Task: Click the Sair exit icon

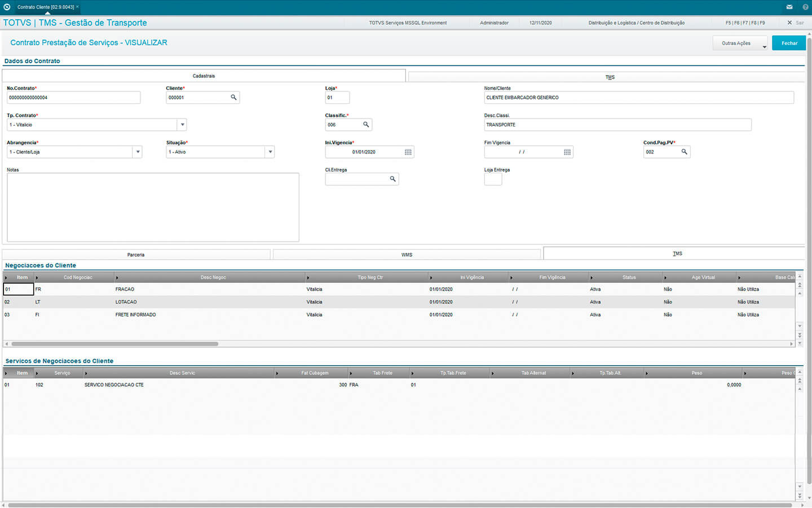Action: 790,23
